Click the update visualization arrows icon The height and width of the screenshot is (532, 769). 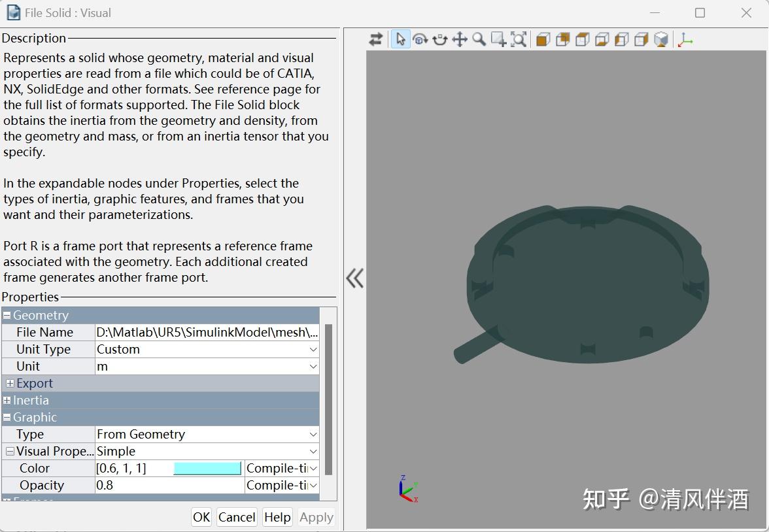(375, 39)
